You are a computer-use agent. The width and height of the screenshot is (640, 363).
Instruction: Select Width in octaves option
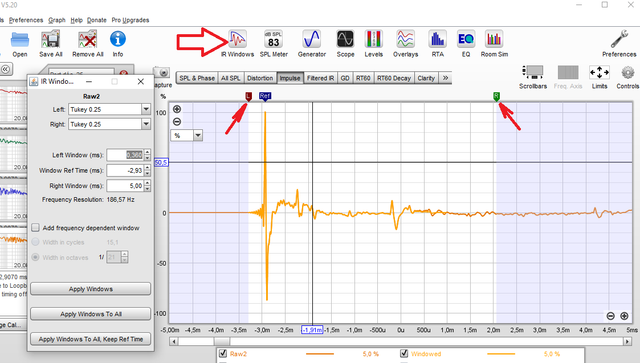coord(36,257)
